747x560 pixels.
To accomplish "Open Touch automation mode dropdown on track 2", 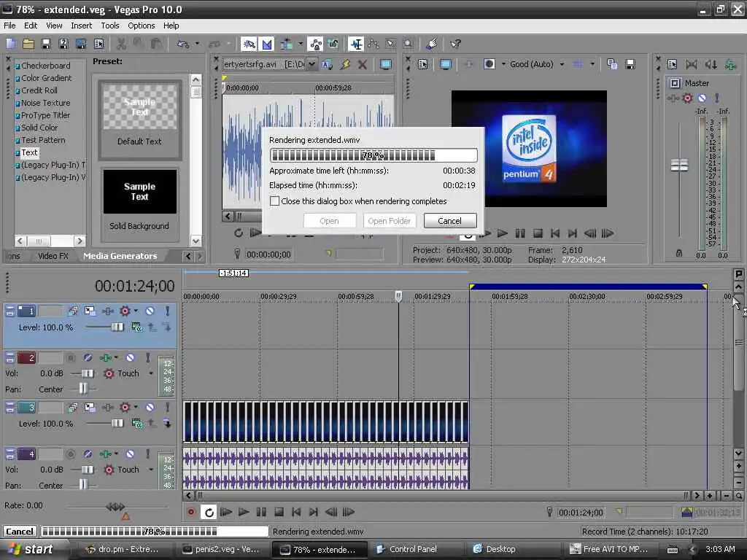I will pyautogui.click(x=151, y=373).
